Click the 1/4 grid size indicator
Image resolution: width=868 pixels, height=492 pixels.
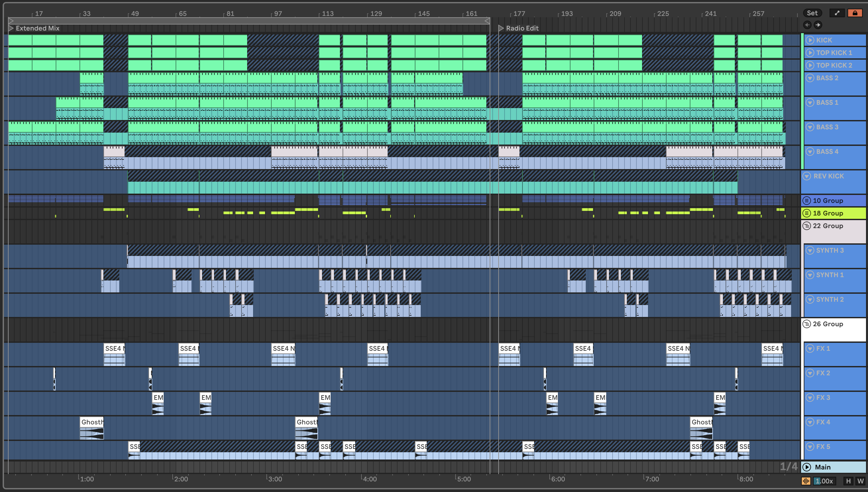[788, 467]
